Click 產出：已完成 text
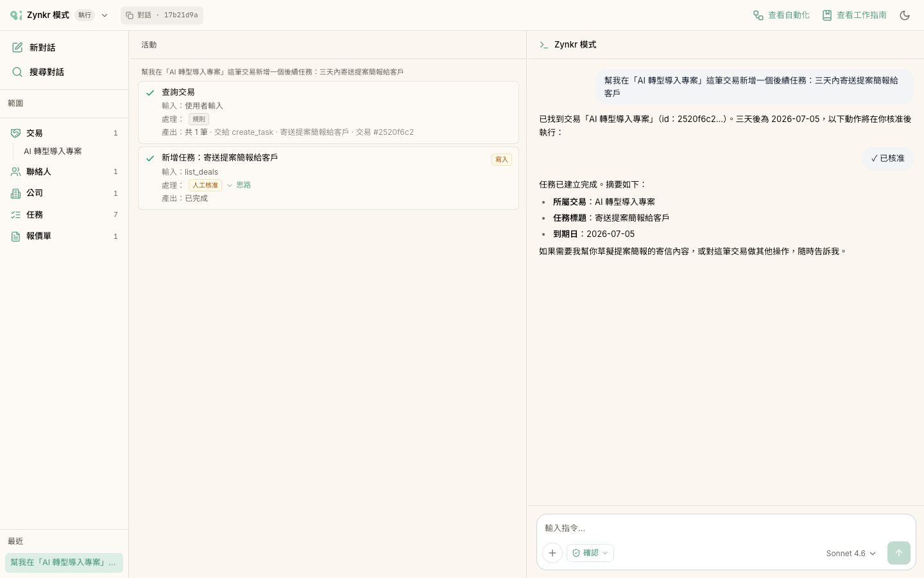924x578 pixels. 185,198
